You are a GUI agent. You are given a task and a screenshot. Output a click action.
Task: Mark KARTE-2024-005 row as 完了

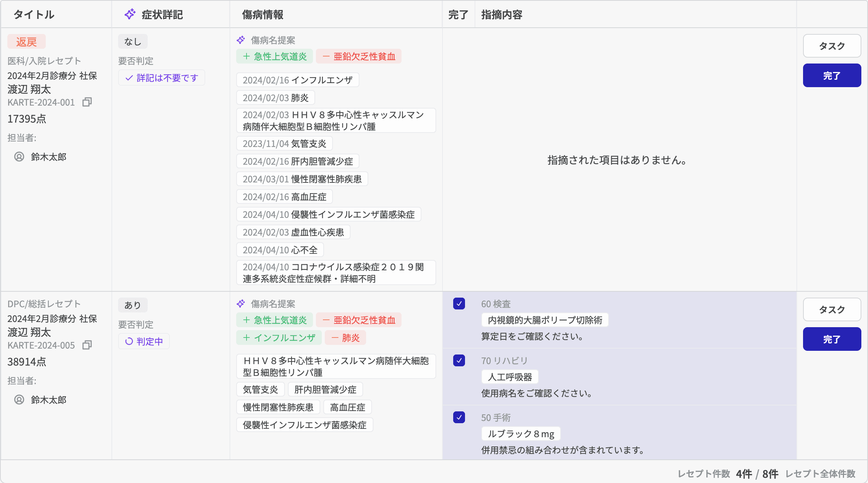(832, 339)
